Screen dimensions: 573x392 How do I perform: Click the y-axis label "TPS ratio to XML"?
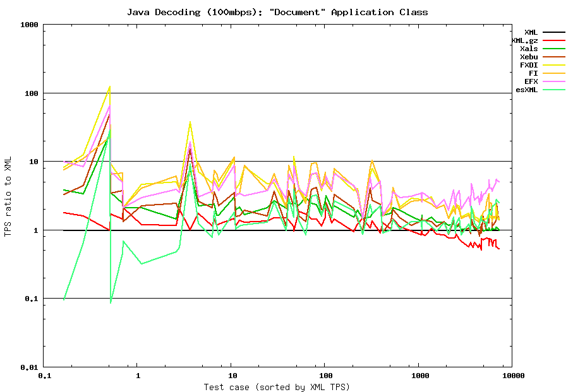click(8, 195)
